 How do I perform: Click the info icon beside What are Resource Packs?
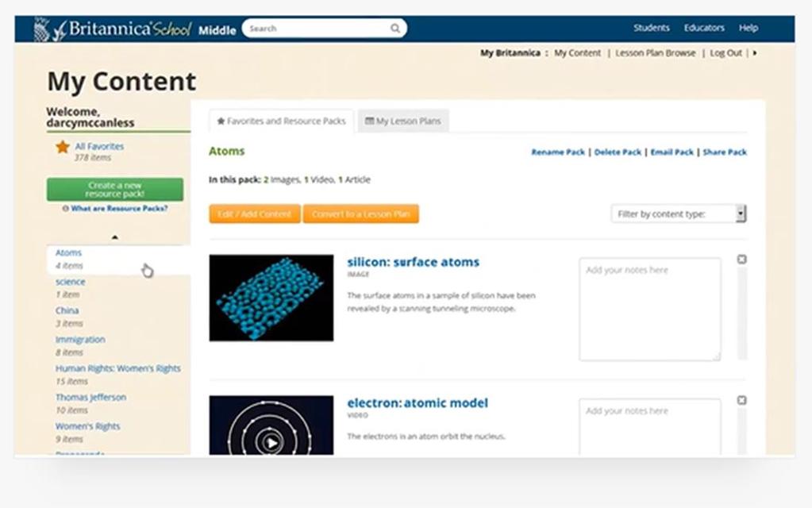click(65, 209)
